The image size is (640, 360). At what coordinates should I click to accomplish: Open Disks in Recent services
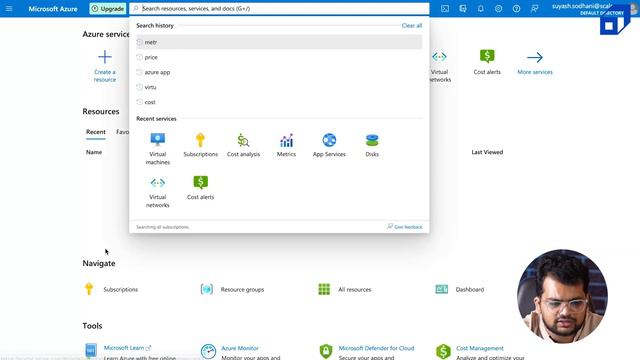(372, 145)
